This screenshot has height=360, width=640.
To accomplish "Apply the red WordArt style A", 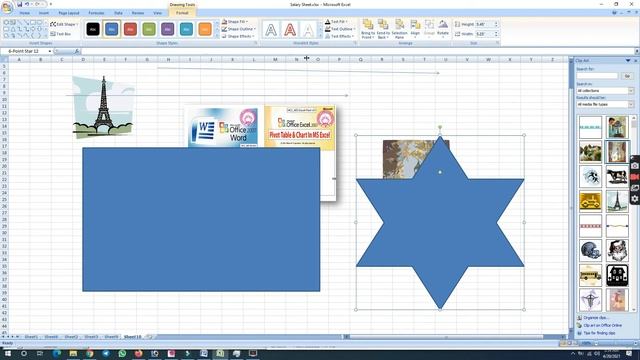I will (x=290, y=29).
